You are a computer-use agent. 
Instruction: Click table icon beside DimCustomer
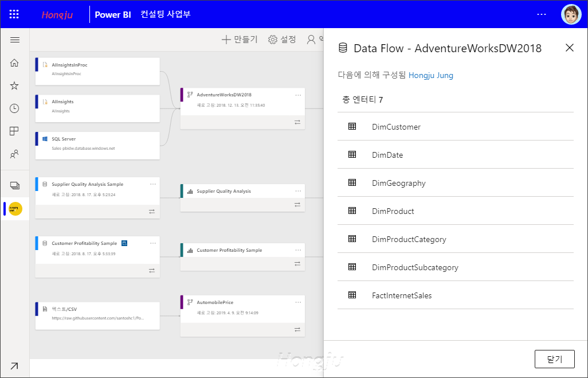[352, 126]
